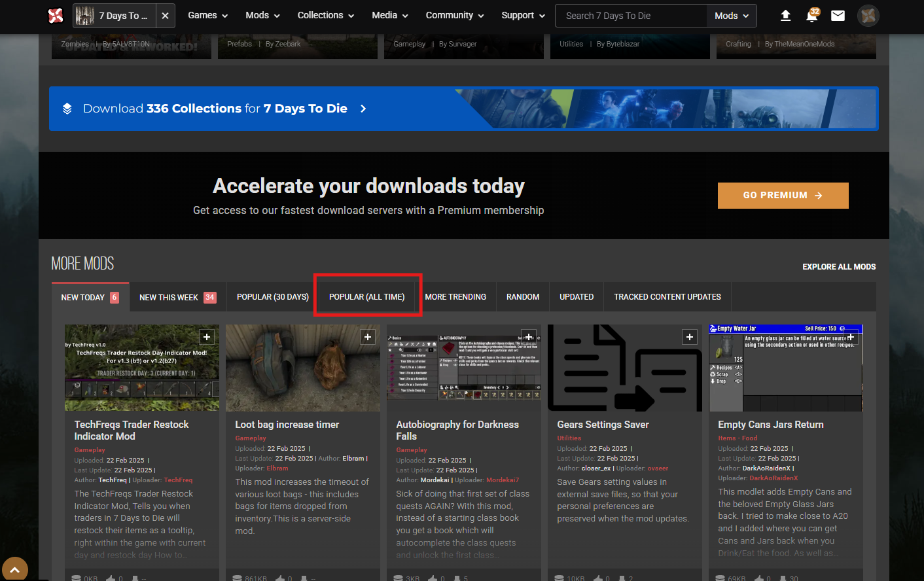
Task: Open the Autobiography for Darkness Falls title
Action: (x=457, y=431)
